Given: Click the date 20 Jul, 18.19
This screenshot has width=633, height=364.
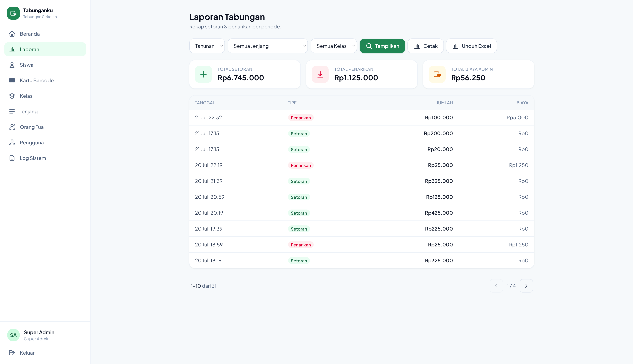Looking at the screenshot, I should click(208, 261).
